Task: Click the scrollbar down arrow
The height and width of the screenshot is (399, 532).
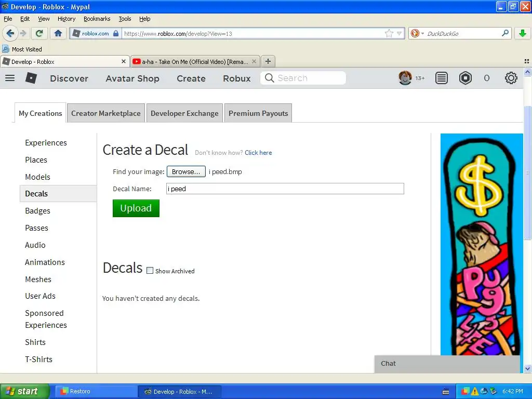Action: pos(527,369)
